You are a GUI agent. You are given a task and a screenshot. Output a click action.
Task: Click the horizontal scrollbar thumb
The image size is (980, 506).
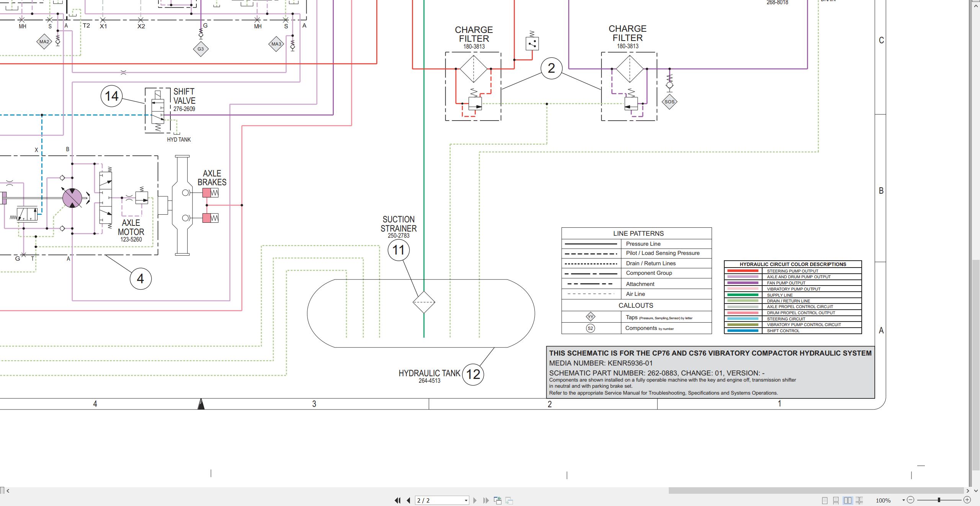tap(816, 490)
